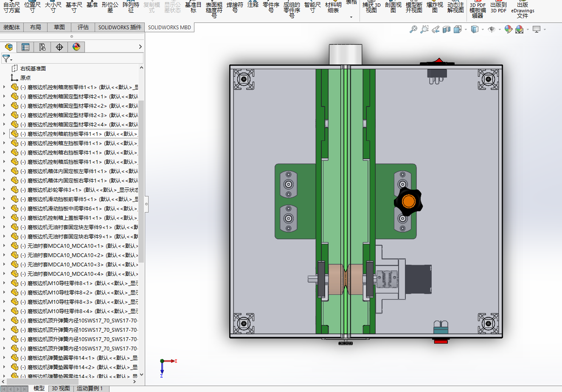Select the 模型 bottom tab
Image resolution: width=562 pixels, height=392 pixels.
(39, 388)
